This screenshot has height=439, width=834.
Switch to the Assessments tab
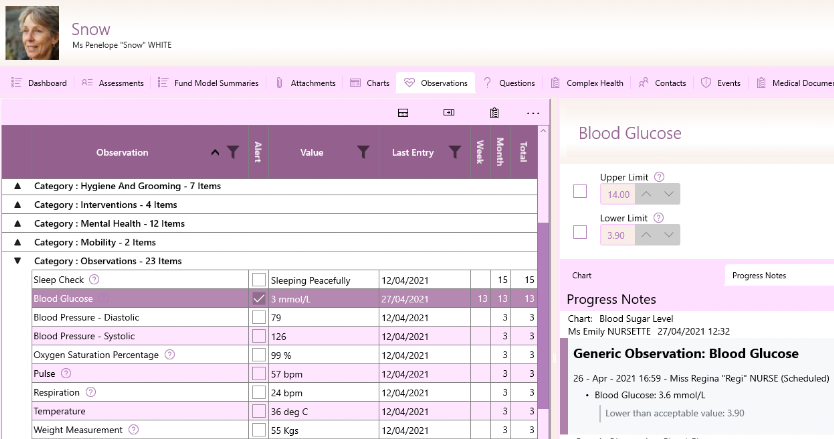point(112,83)
